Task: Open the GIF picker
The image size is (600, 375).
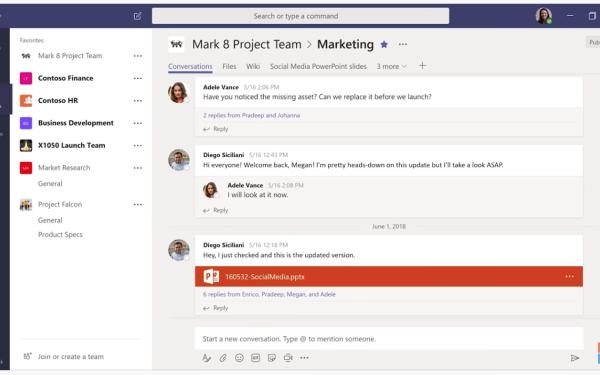Action: [x=255, y=358]
